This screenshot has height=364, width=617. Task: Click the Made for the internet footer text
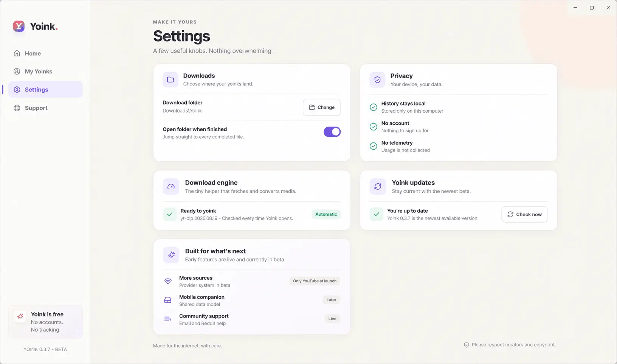pyautogui.click(x=188, y=346)
